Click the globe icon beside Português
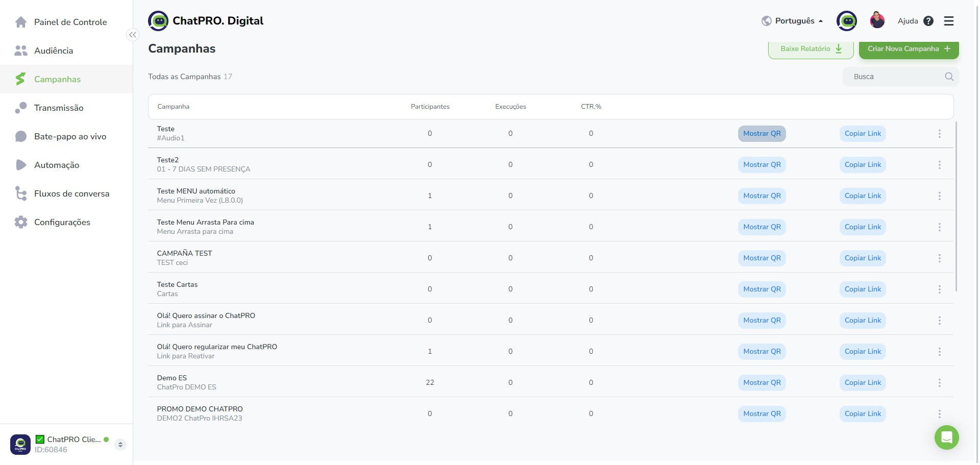This screenshot has width=980, height=465. pyautogui.click(x=766, y=21)
